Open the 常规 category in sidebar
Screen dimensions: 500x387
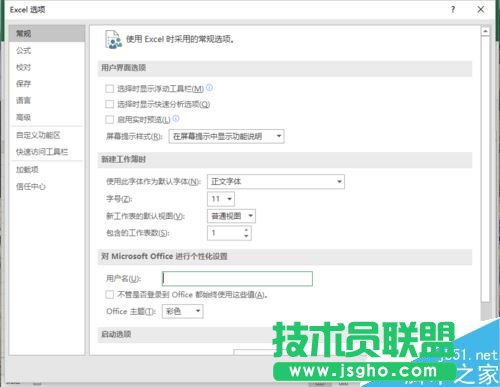[x=47, y=33]
